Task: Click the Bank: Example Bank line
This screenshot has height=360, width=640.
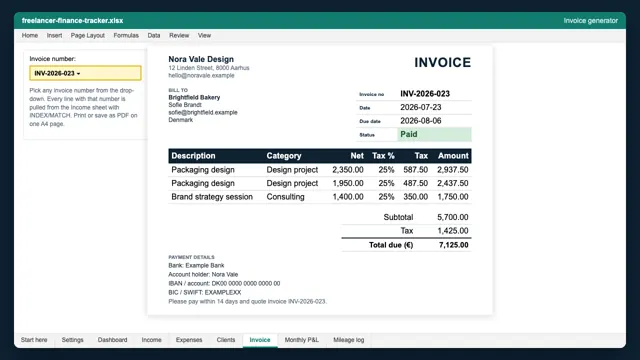Action: pyautogui.click(x=196, y=265)
